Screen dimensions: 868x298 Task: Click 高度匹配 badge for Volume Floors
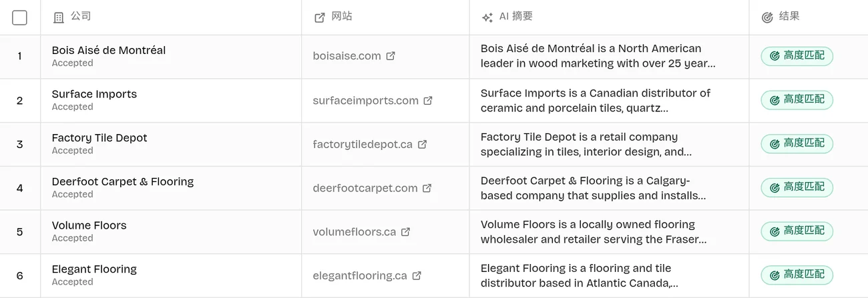(797, 231)
